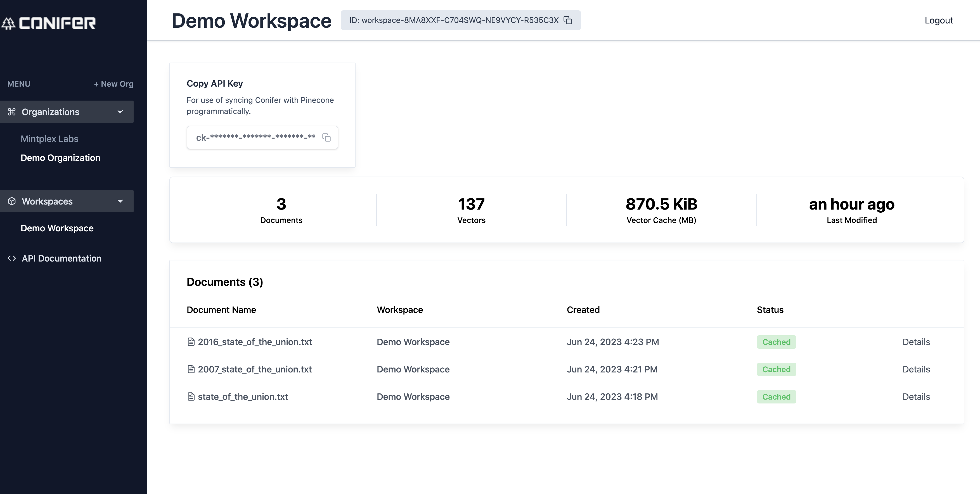The image size is (980, 494).
Task: Copy the workspace ID using copy icon
Action: [x=568, y=20]
